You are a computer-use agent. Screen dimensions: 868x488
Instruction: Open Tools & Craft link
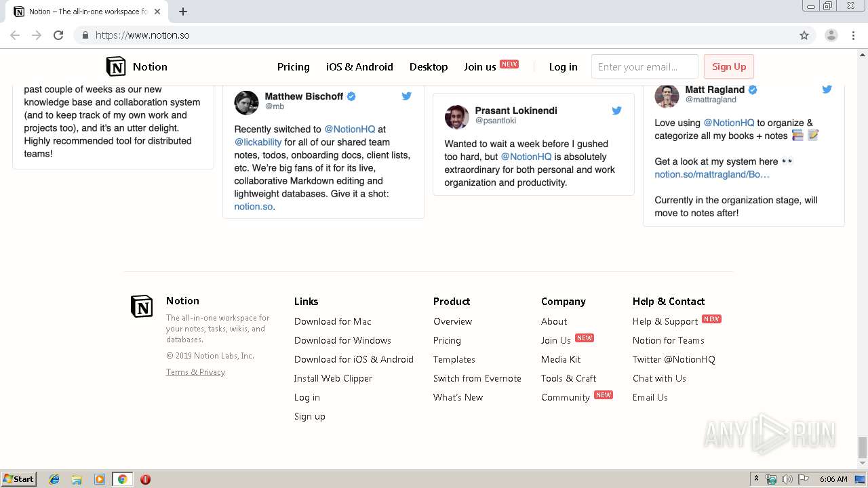(x=569, y=378)
